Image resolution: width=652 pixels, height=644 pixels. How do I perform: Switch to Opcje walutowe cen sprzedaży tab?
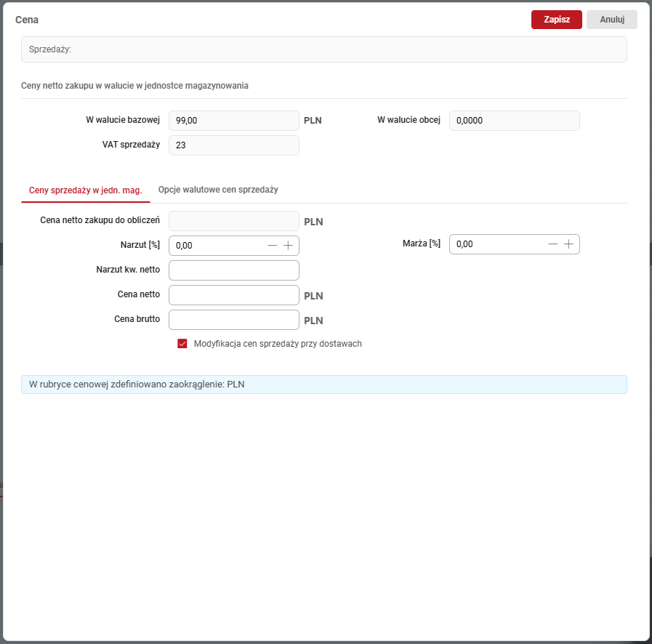(x=218, y=190)
